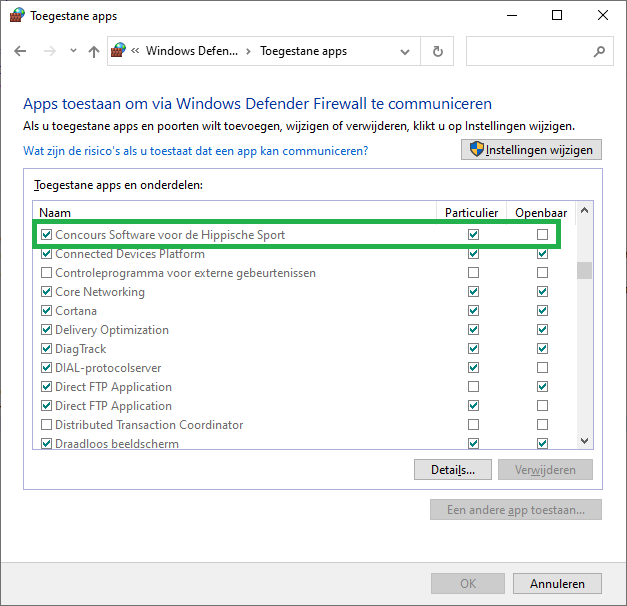Click the forward navigation arrow
Viewport: 627px width, 606px height.
(x=50, y=51)
